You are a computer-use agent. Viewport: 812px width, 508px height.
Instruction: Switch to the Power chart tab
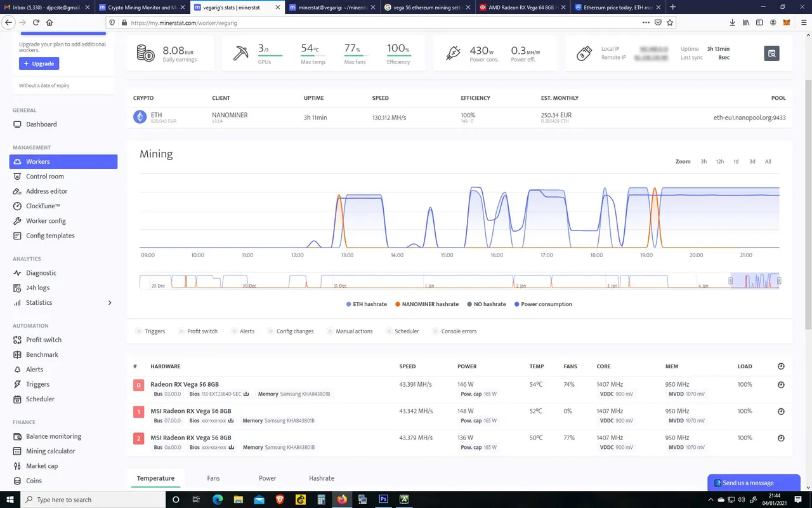point(267,478)
